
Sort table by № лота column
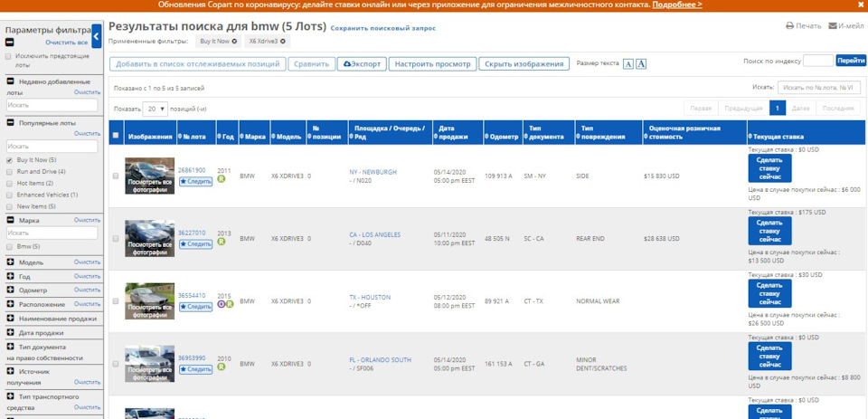click(x=196, y=133)
